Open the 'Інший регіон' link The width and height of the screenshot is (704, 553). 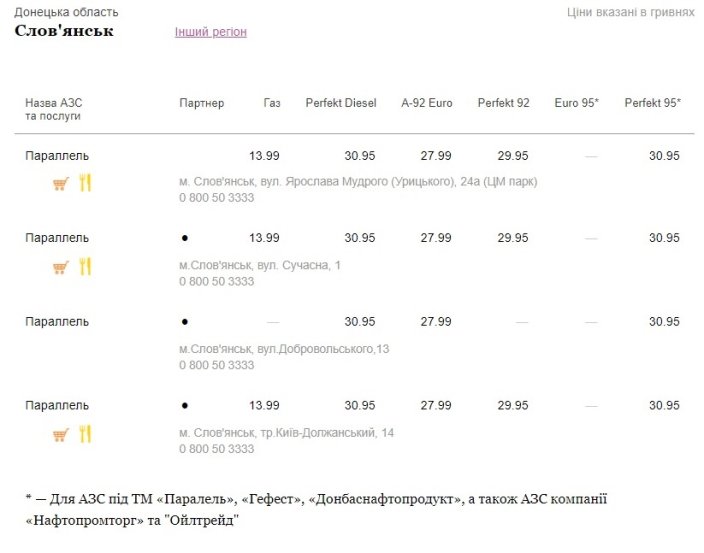click(x=211, y=32)
